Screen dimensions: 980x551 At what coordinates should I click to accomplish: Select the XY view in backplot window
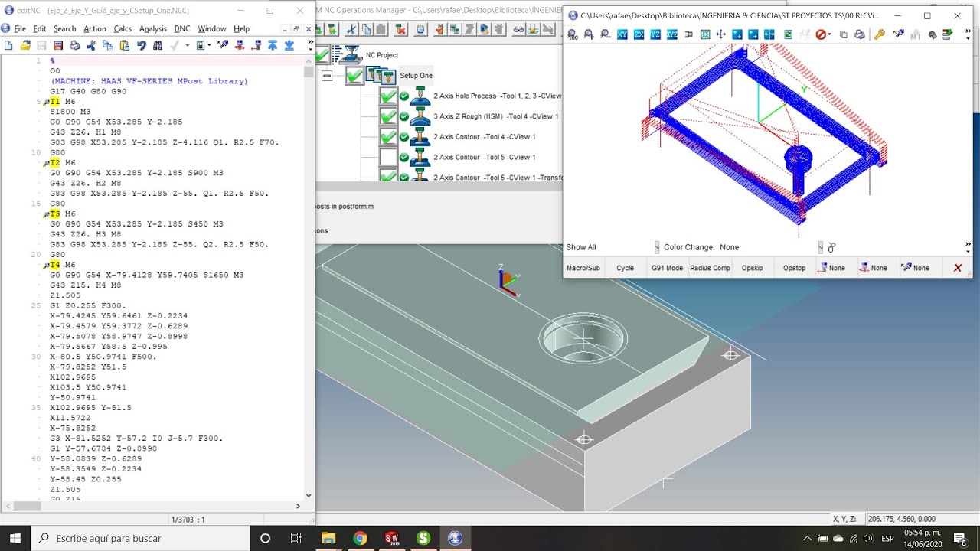[622, 35]
